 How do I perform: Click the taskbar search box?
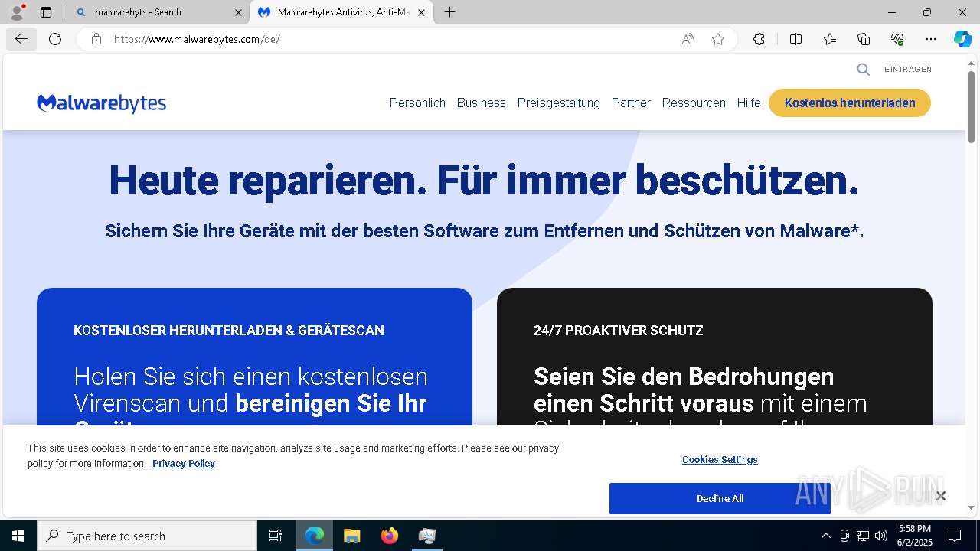click(147, 536)
